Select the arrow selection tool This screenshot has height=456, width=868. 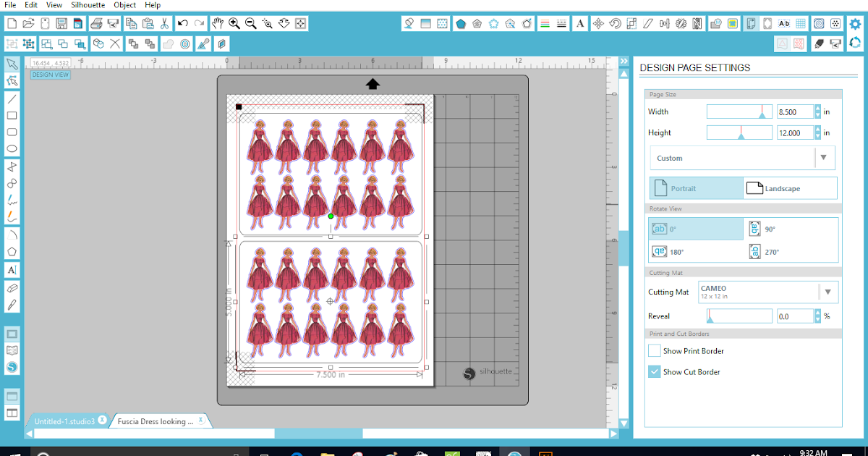point(12,64)
